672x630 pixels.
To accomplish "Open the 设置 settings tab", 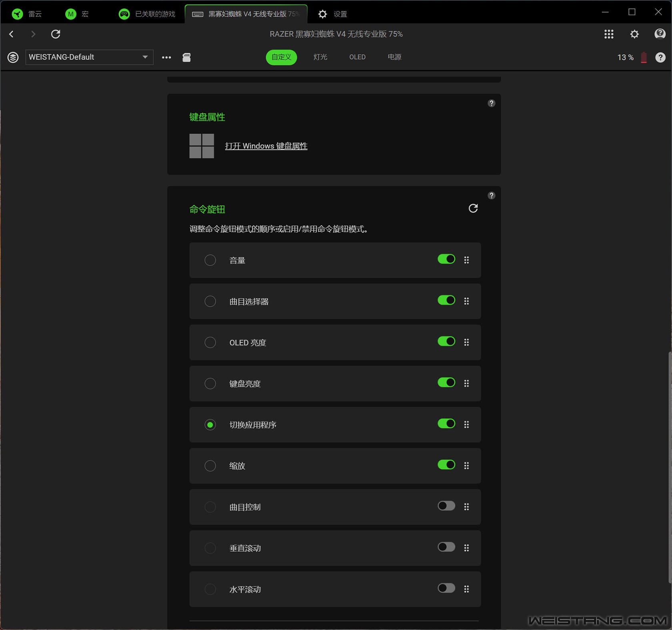I will coord(332,14).
